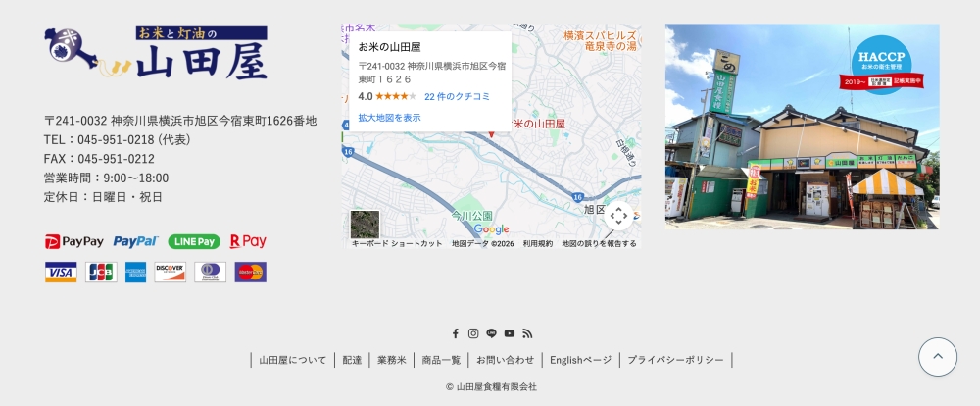The image size is (980, 406).
Task: Open お問い合わせ contact page link
Action: pyautogui.click(x=506, y=360)
